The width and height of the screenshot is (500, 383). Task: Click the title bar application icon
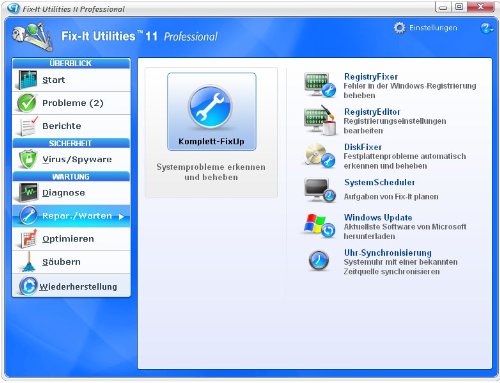coord(13,8)
